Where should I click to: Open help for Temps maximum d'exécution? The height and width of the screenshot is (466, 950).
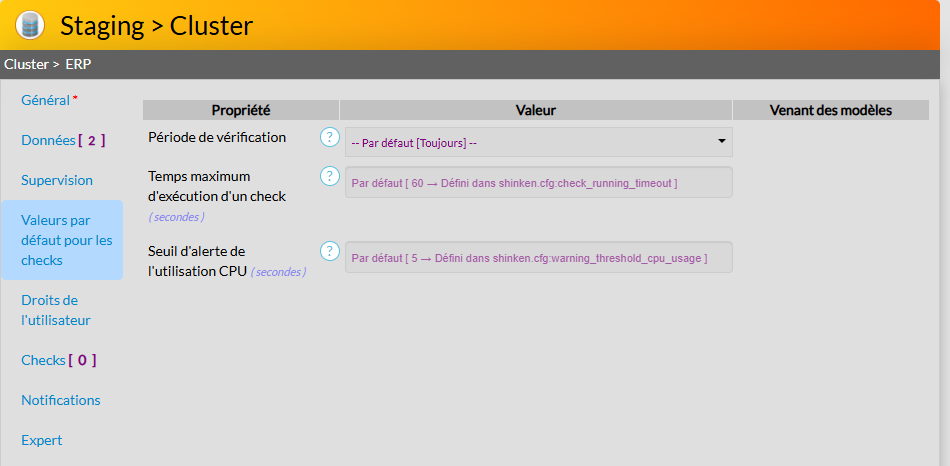coord(330,176)
